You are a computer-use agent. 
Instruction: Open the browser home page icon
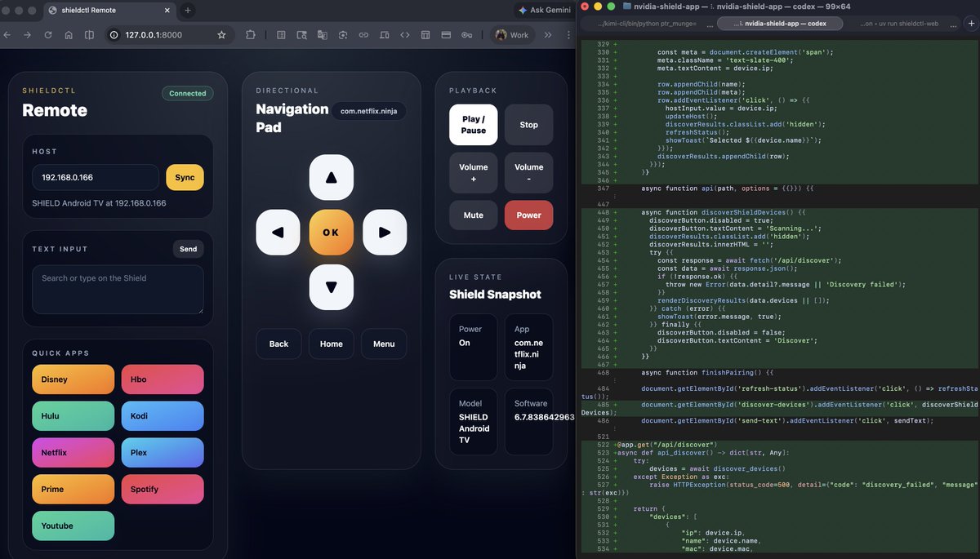[x=69, y=35]
